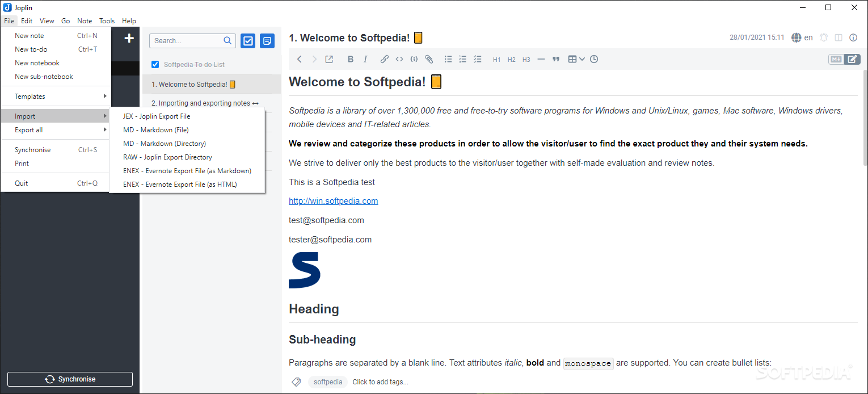Open note properties info icon
The image size is (868, 394).
(853, 37)
